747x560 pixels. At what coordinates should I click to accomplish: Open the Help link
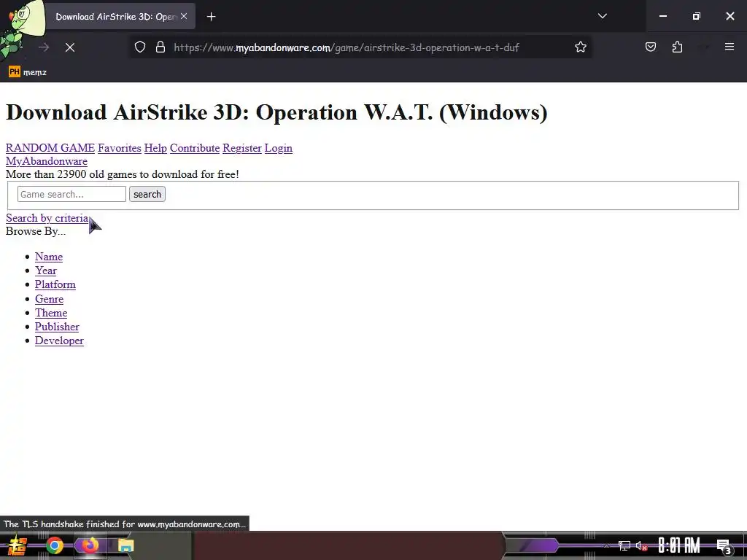155,148
